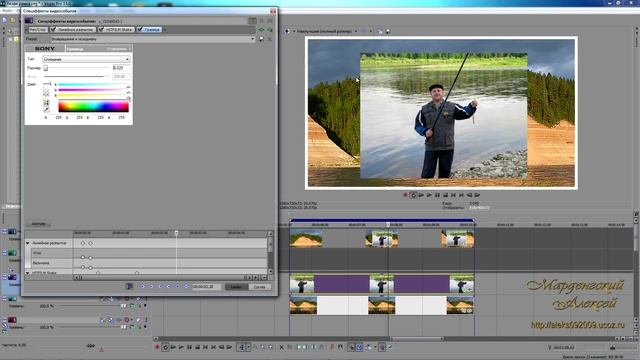Collapse the HitFilm Shake keyframe row
The width and height of the screenshot is (640, 360).
28,273
